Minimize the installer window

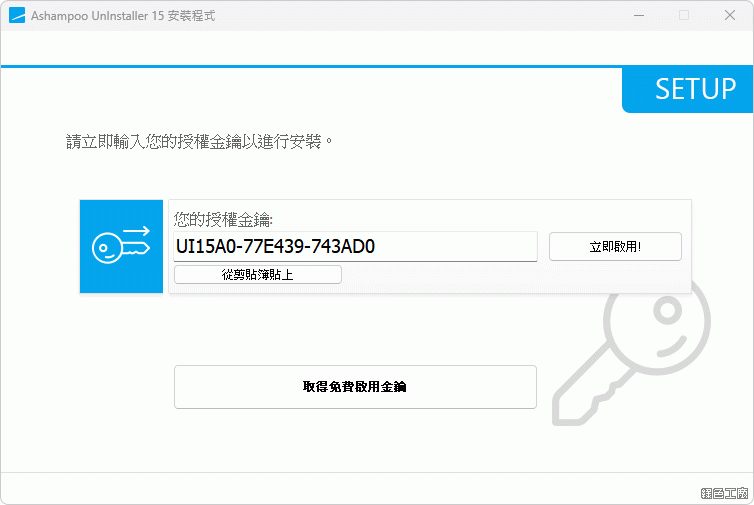pyautogui.click(x=637, y=16)
